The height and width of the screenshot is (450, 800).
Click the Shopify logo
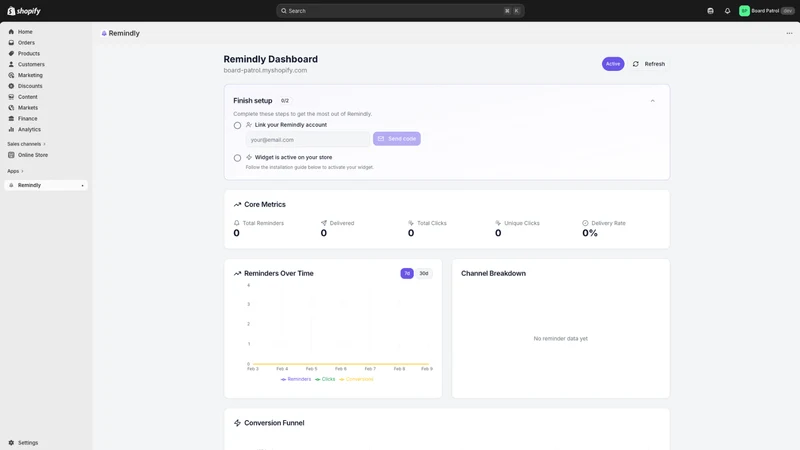[x=24, y=11]
